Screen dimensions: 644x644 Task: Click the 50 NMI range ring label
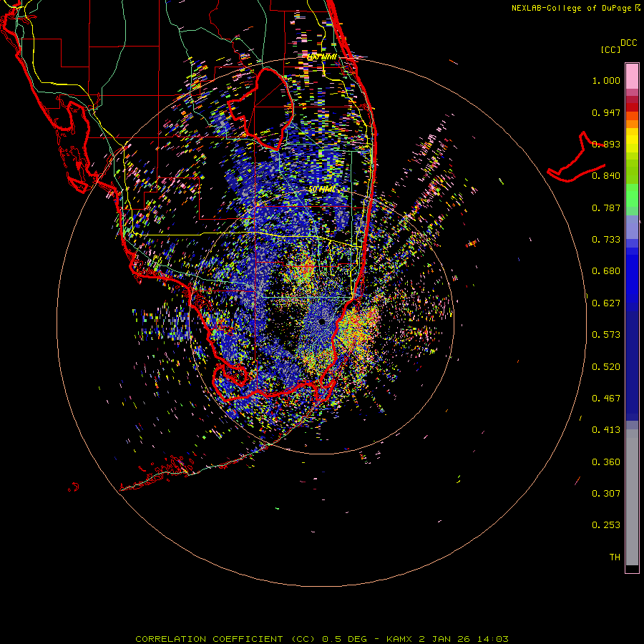coord(321,190)
